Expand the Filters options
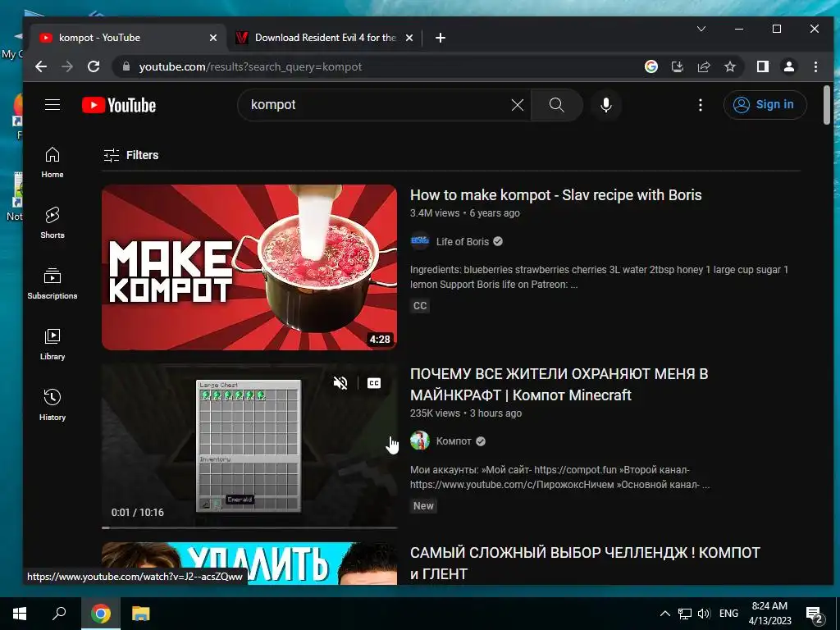The image size is (840, 630). pos(131,155)
